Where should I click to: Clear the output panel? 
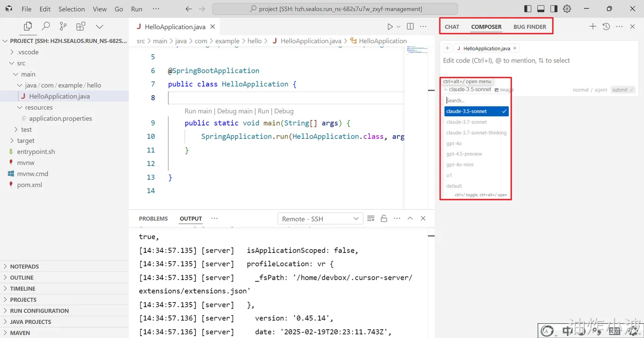371,218
